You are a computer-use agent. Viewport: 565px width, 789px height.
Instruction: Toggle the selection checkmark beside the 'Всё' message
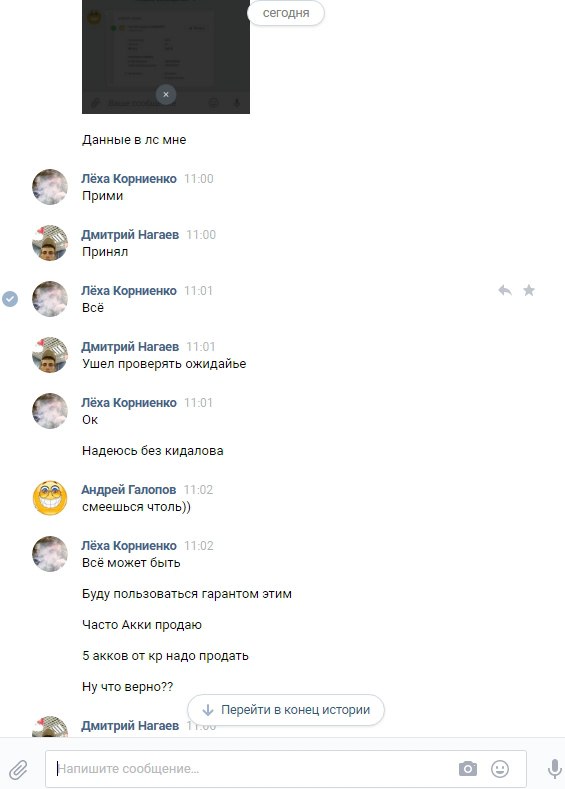(10, 299)
